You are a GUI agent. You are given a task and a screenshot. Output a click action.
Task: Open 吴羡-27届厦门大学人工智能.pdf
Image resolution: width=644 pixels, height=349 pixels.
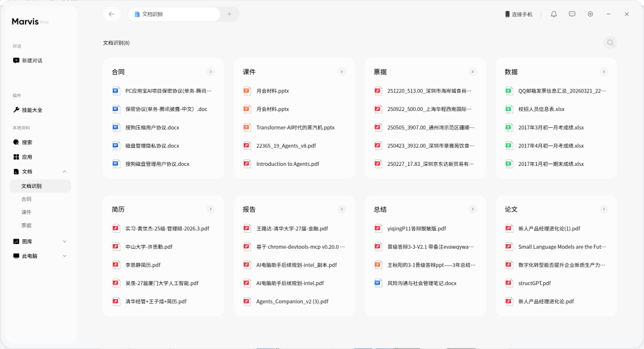pos(162,283)
